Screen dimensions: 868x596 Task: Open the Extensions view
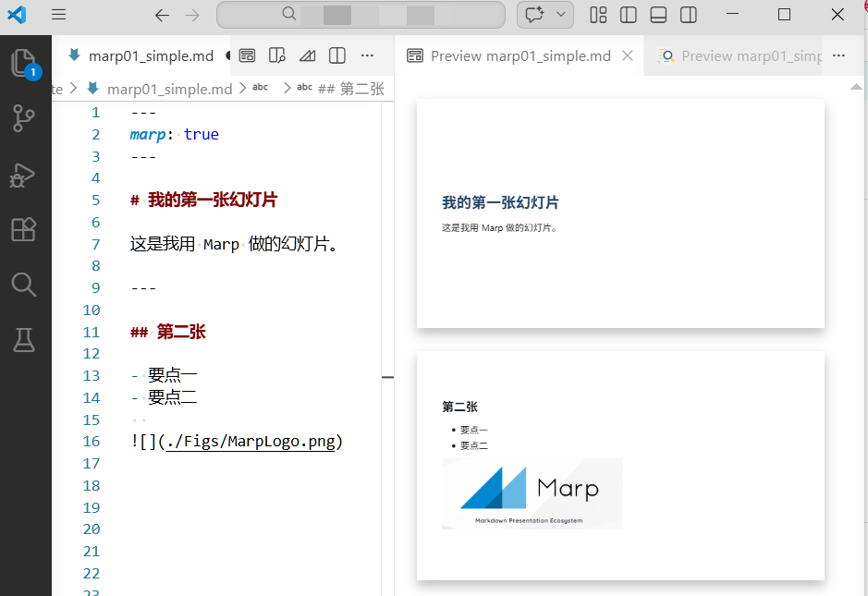23,229
